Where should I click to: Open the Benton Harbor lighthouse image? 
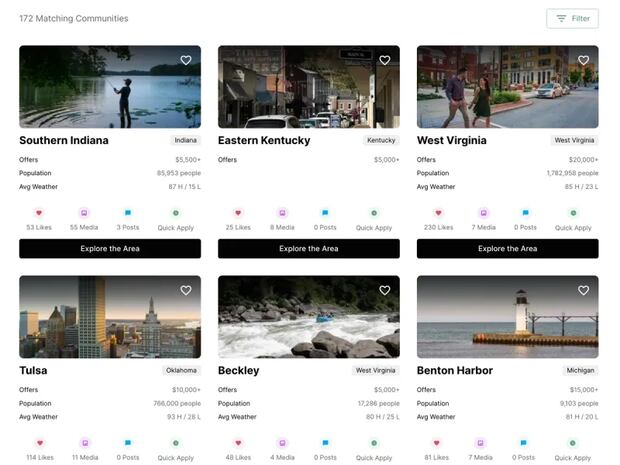pos(507,317)
